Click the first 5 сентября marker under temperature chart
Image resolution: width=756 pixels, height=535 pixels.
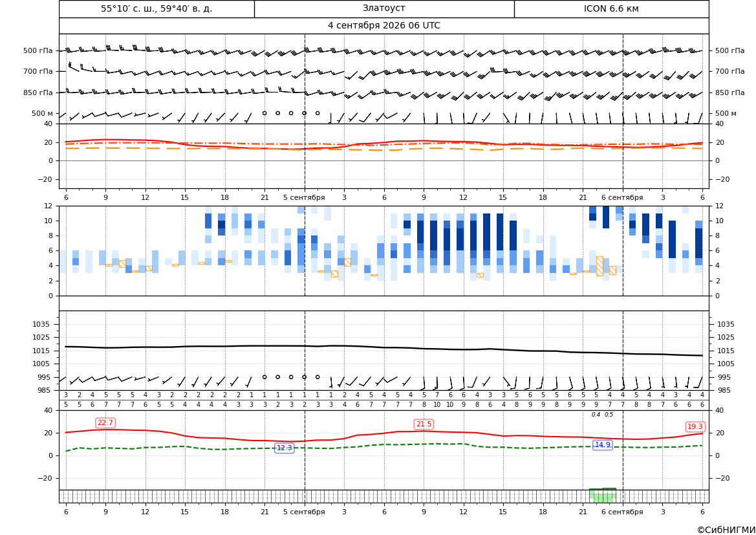coord(304,197)
